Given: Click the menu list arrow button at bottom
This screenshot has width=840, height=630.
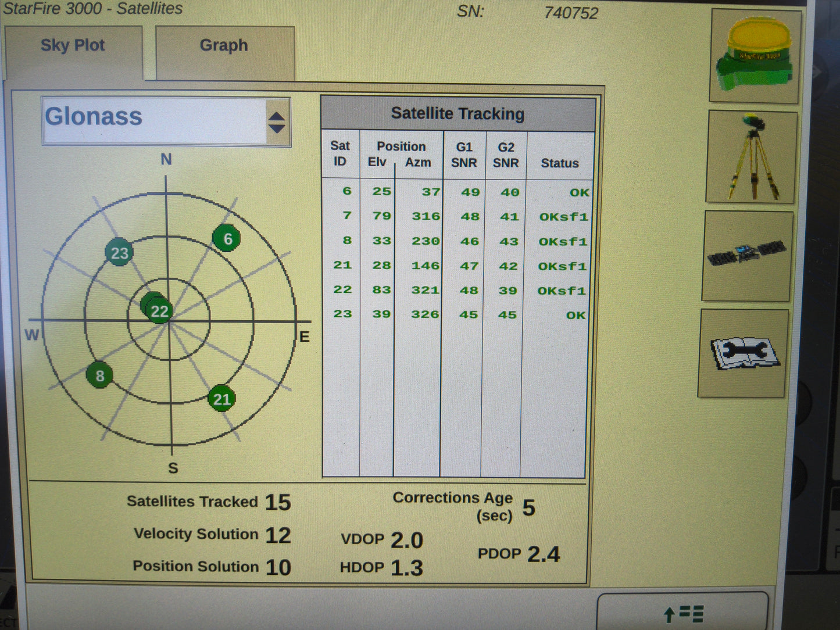Looking at the screenshot, I should (683, 613).
